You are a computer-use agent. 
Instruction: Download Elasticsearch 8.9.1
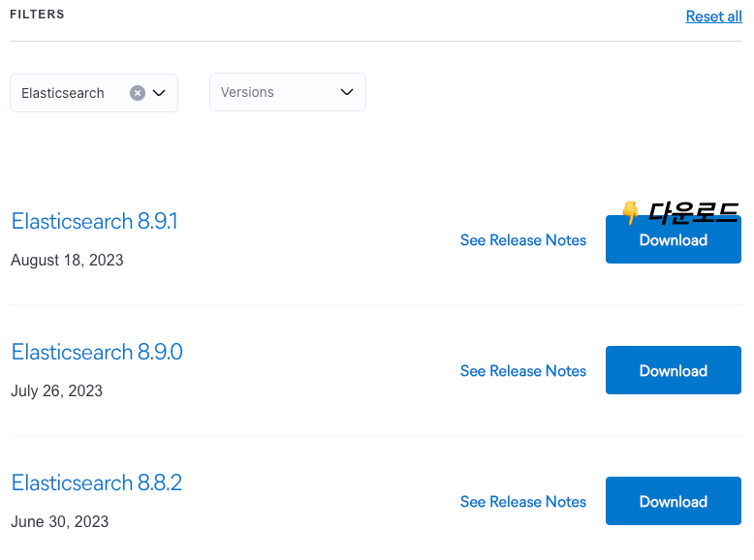[674, 240]
